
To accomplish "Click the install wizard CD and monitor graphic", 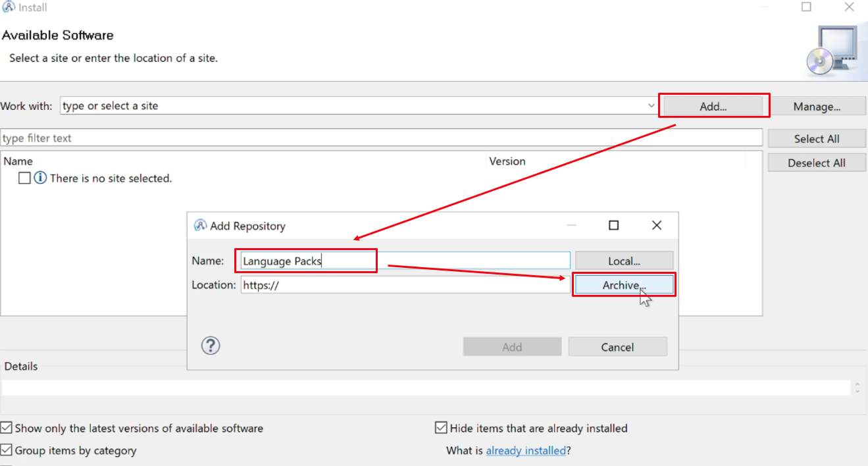I will point(832,50).
